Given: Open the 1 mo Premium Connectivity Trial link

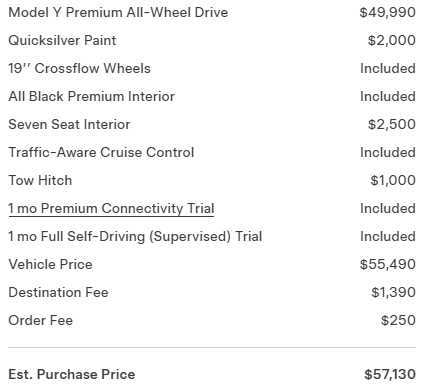Looking at the screenshot, I should point(111,209).
